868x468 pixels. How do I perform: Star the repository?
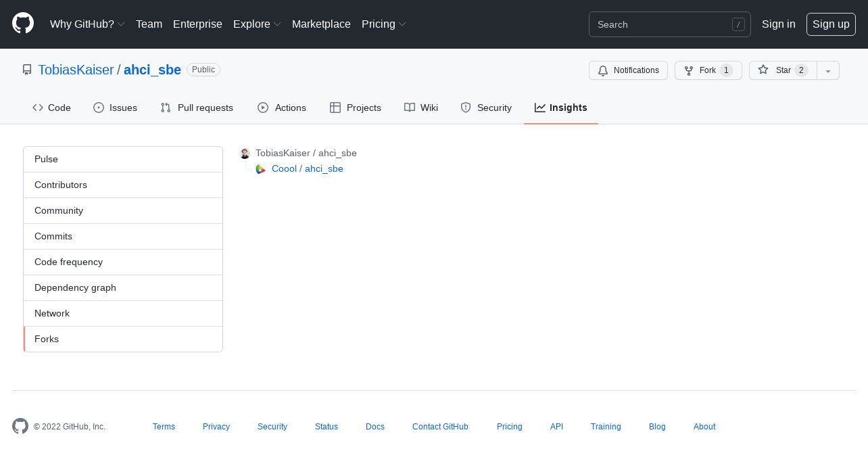tap(783, 70)
